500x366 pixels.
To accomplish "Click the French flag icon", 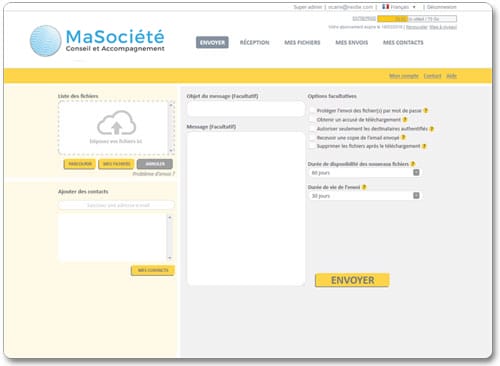I will [x=386, y=7].
